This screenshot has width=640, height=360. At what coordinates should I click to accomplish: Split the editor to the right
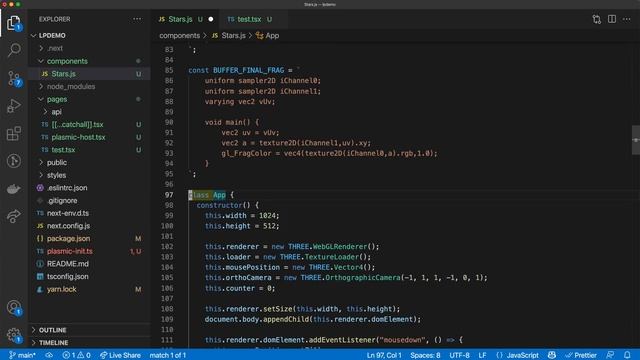click(612, 19)
